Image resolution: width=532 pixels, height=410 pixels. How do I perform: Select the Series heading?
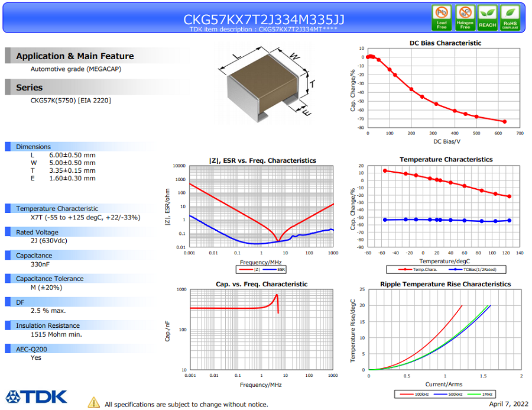29,88
